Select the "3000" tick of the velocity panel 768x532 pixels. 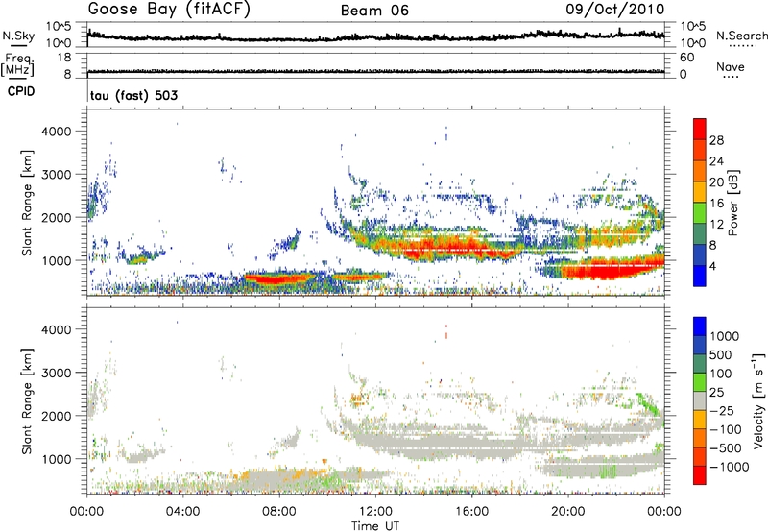coord(56,373)
